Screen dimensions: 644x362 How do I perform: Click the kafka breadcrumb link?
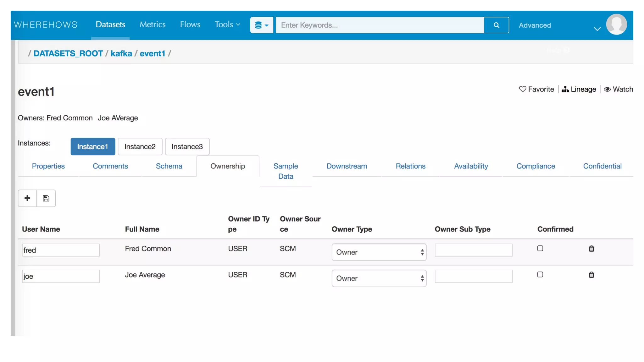[121, 53]
